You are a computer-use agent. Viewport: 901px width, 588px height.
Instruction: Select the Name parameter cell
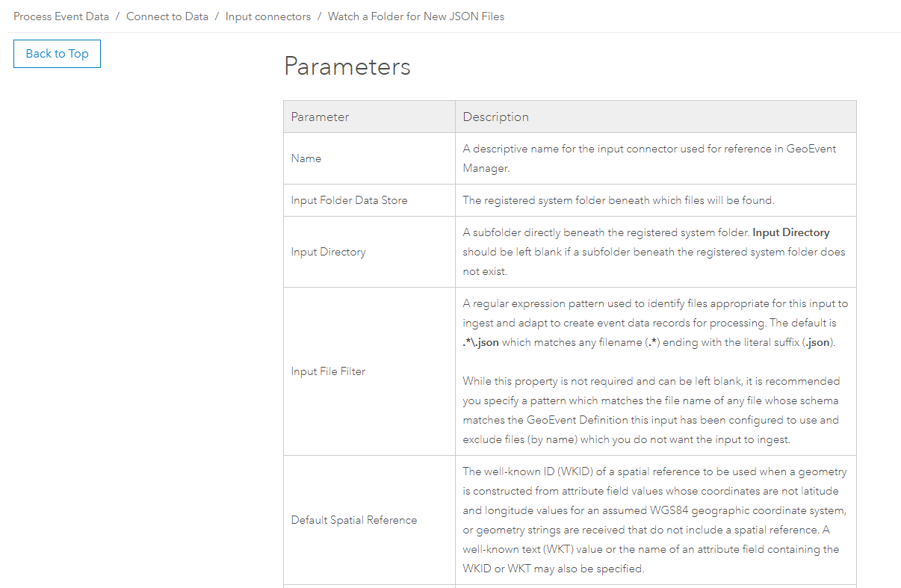pos(306,158)
